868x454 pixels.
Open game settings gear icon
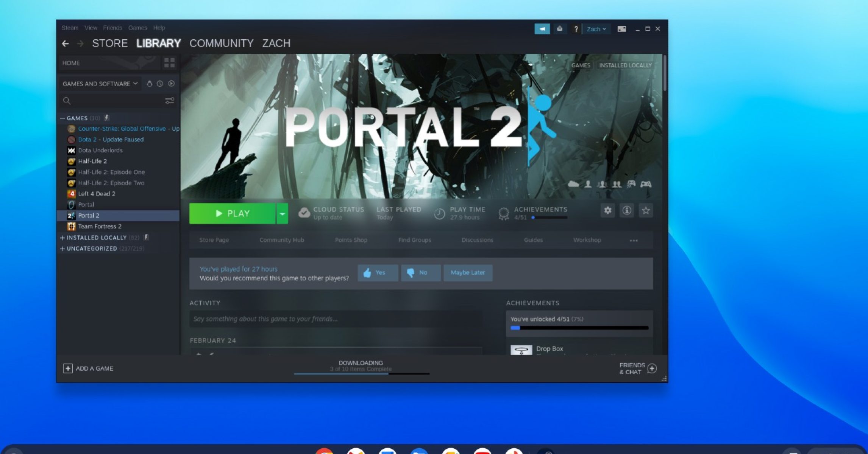coord(607,210)
